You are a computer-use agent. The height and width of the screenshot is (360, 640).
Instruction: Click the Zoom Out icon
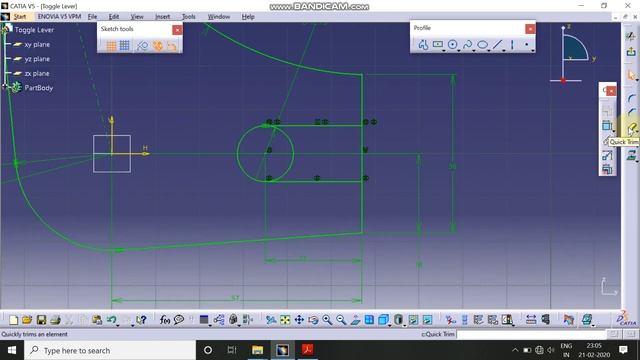click(x=341, y=320)
